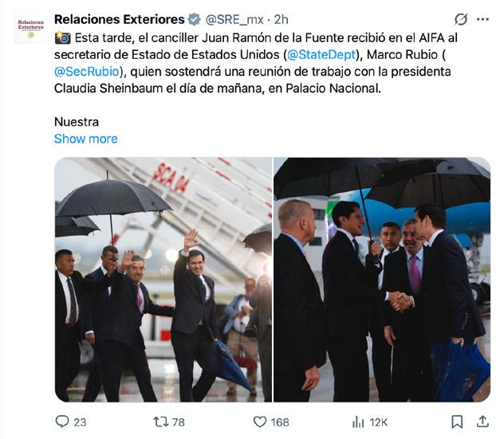This screenshot has width=504, height=439.
Task: Open the three-dot more options menu
Action: 482,19
